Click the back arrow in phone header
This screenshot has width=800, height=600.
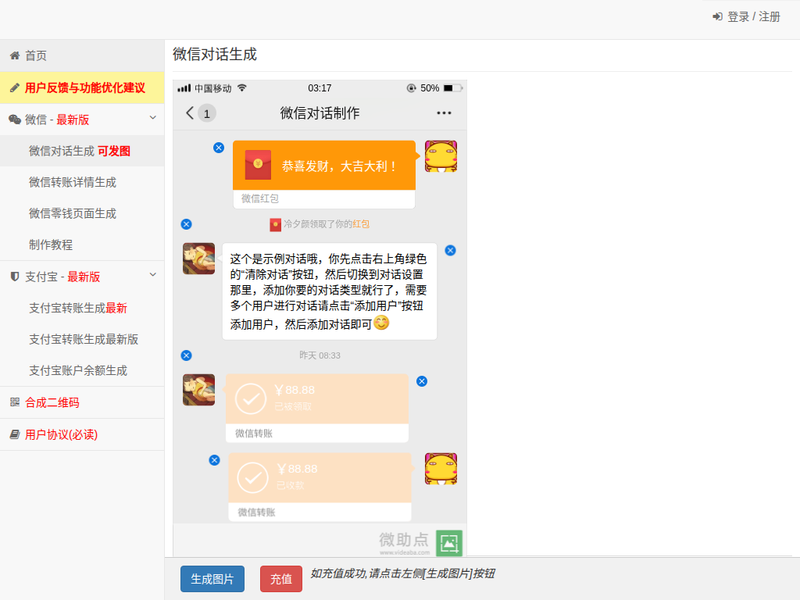tap(190, 113)
